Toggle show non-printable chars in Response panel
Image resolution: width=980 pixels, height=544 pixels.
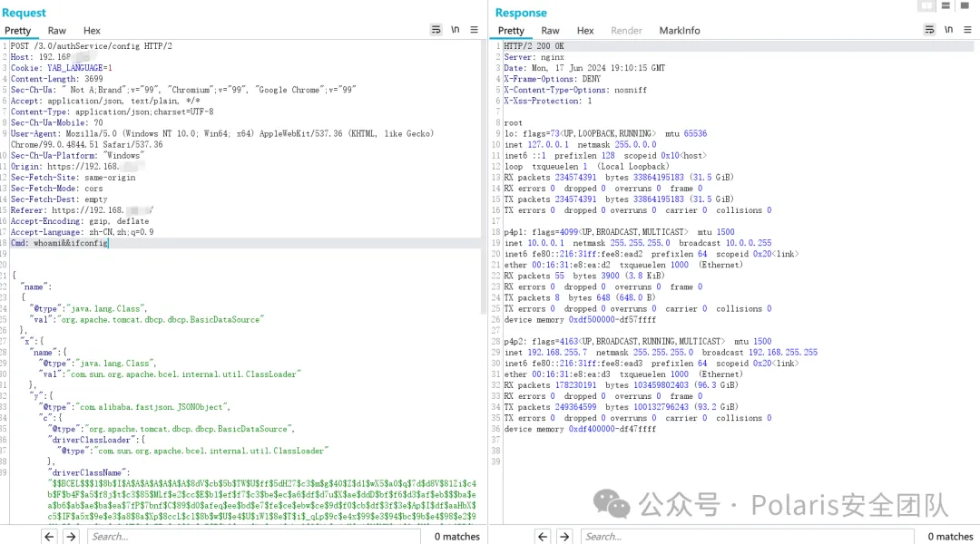click(x=949, y=30)
